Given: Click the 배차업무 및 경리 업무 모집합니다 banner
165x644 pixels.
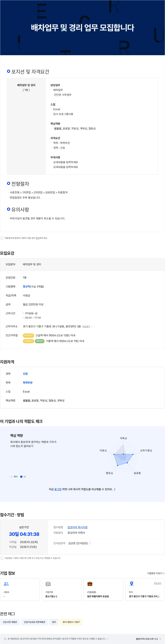Looking at the screenshot, I should click(x=82, y=28).
